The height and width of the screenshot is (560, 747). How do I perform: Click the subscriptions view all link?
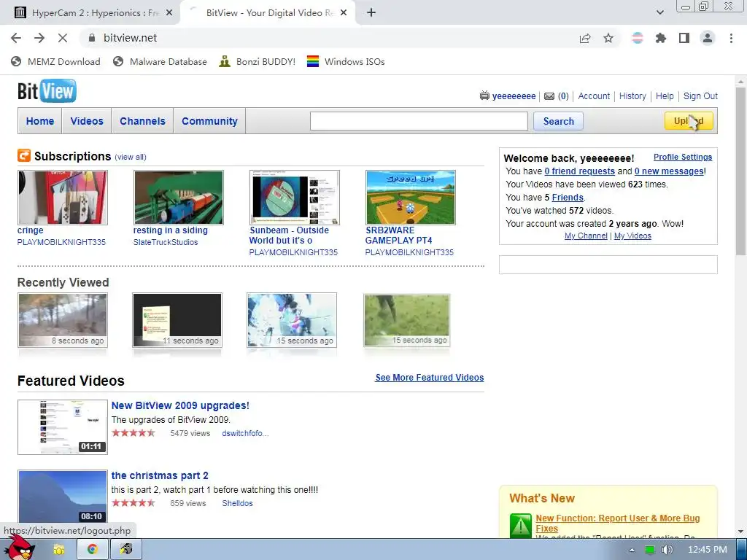pos(131,157)
